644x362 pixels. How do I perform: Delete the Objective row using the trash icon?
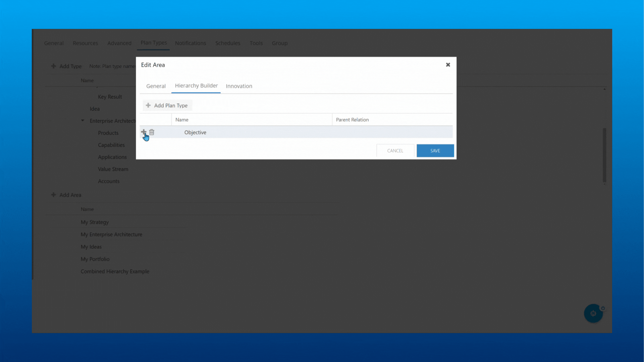(152, 132)
